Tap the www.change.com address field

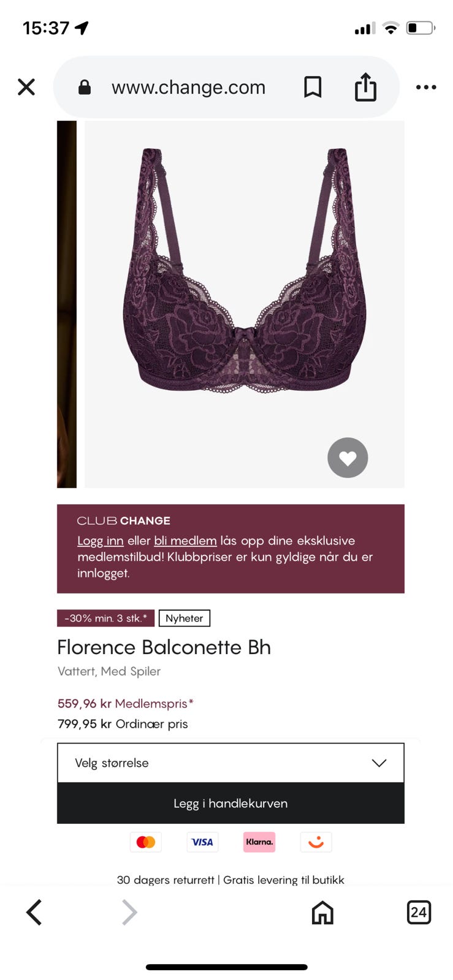pos(188,87)
